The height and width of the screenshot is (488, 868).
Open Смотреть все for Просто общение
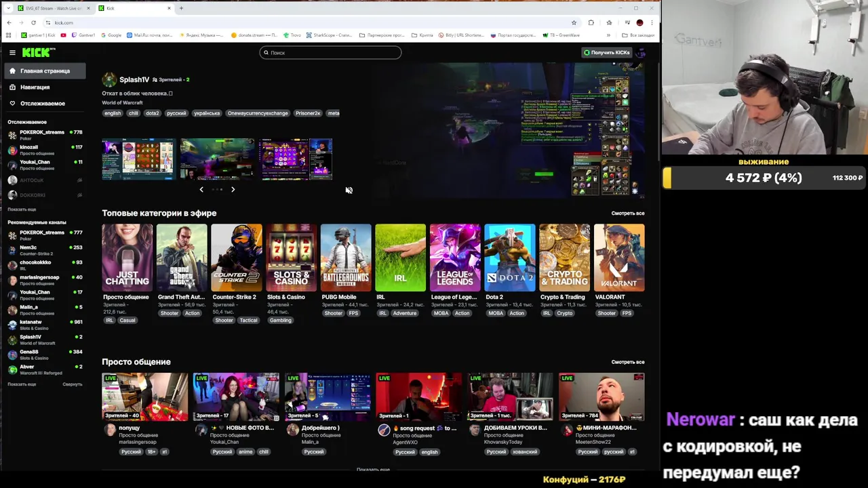[628, 362]
